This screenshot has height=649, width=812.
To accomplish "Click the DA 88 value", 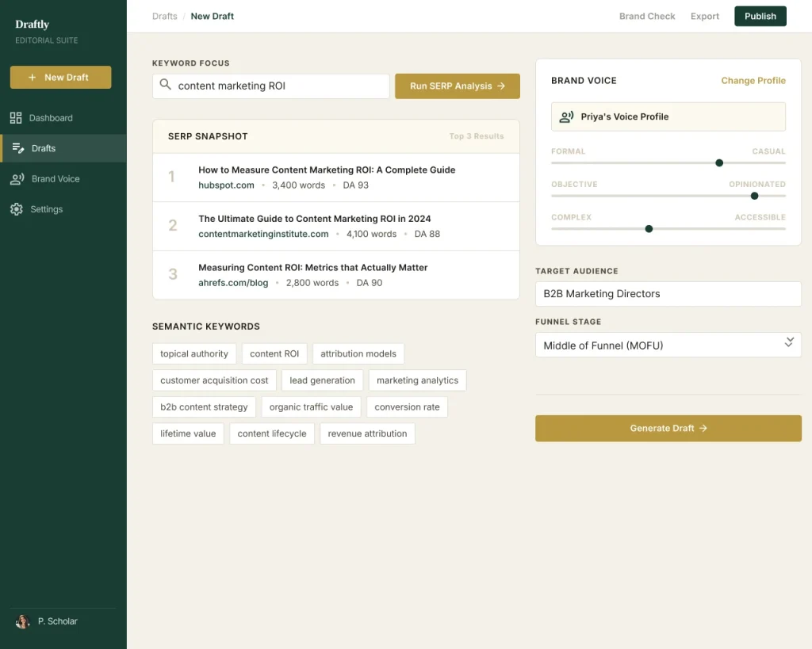I will pyautogui.click(x=427, y=234).
